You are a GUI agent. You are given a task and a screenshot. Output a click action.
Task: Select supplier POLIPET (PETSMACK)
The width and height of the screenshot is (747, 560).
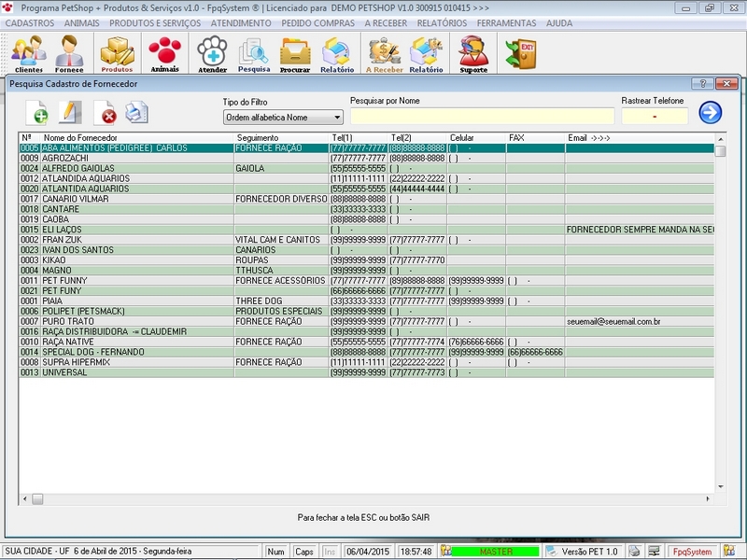click(366, 311)
